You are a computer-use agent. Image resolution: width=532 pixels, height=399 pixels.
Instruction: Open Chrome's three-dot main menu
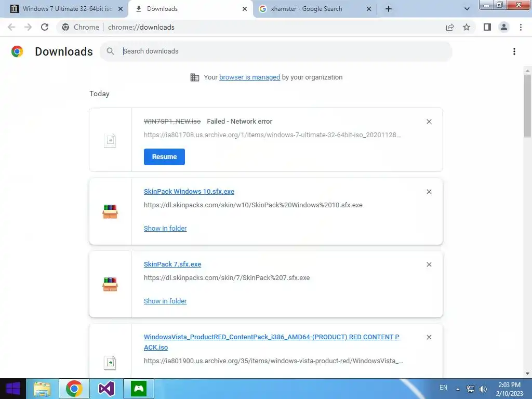coord(521,27)
